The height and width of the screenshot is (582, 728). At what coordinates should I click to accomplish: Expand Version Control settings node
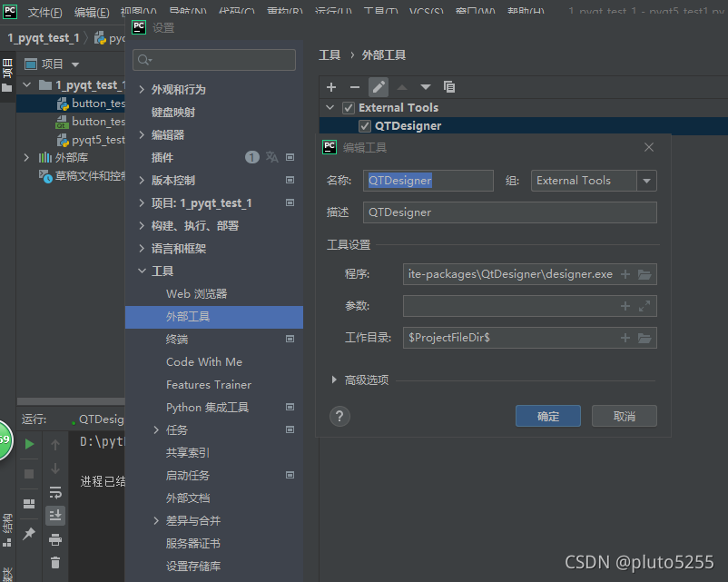tap(142, 180)
